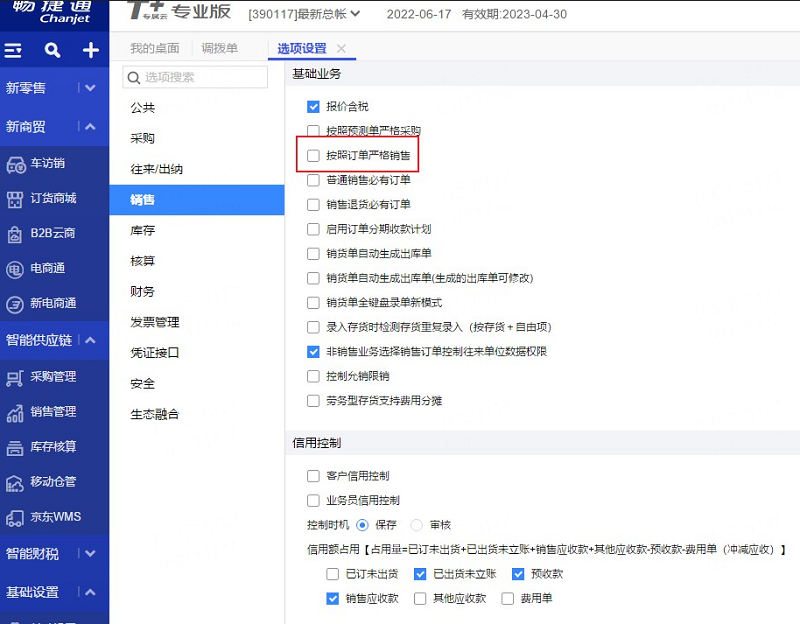The image size is (800, 624).
Task: Open 京东WMS icon in sidebar
Action: (15, 518)
